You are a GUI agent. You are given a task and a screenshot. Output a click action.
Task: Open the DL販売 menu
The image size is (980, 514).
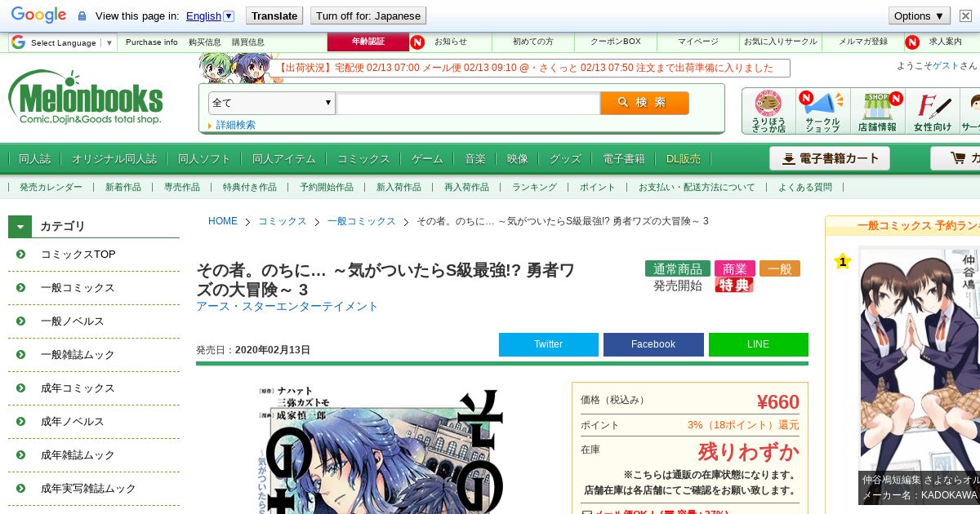(x=684, y=159)
